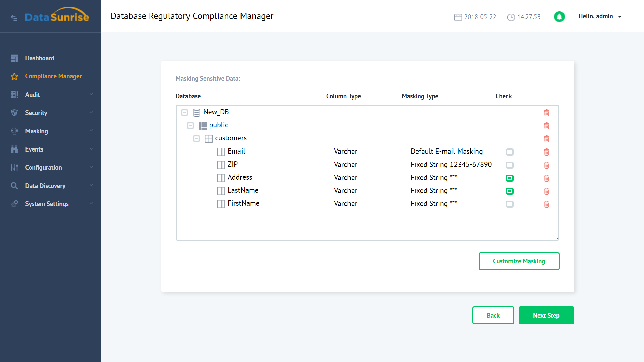Uncheck the Address masking checkbox
644x362 pixels.
point(509,178)
